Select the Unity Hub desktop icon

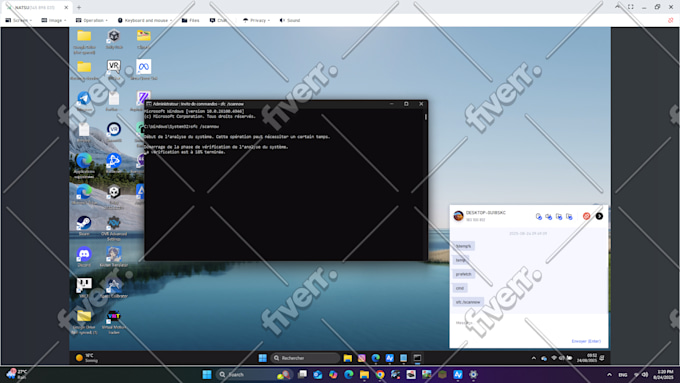coord(114,38)
